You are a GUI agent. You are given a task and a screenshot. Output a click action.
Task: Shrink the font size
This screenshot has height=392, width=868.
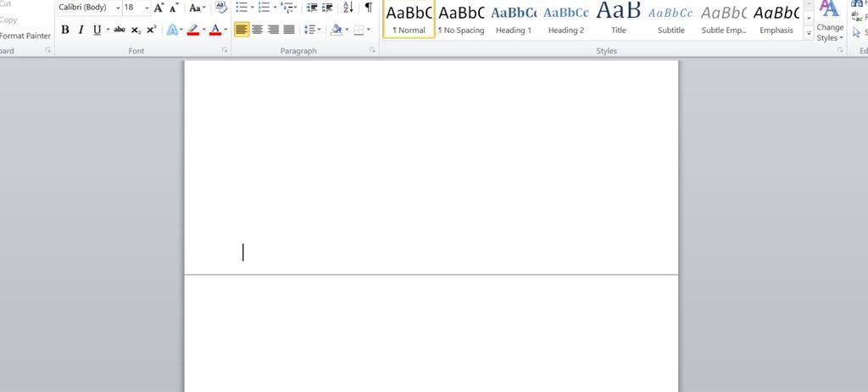tap(175, 8)
